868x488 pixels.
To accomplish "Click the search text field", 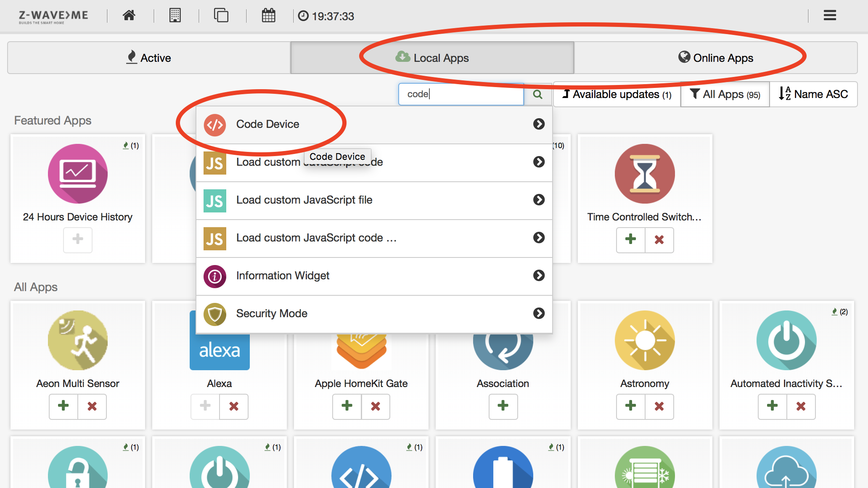I will pos(460,94).
